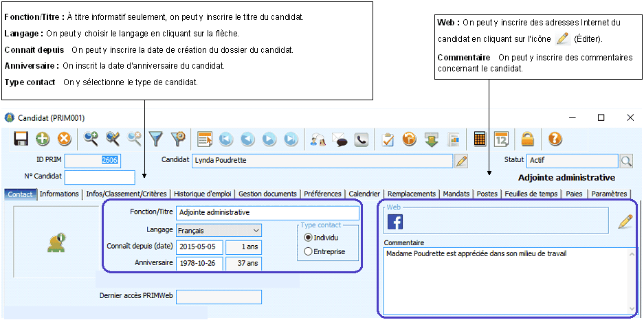644x320 pixels.
Task: Open the Langage dropdown
Action: click(256, 231)
